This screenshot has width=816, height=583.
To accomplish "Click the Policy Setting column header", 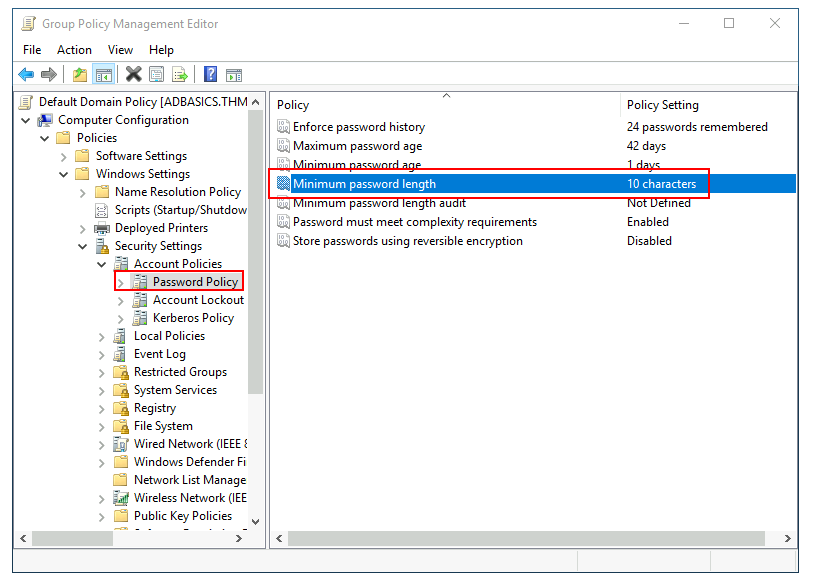I will pyautogui.click(x=662, y=105).
